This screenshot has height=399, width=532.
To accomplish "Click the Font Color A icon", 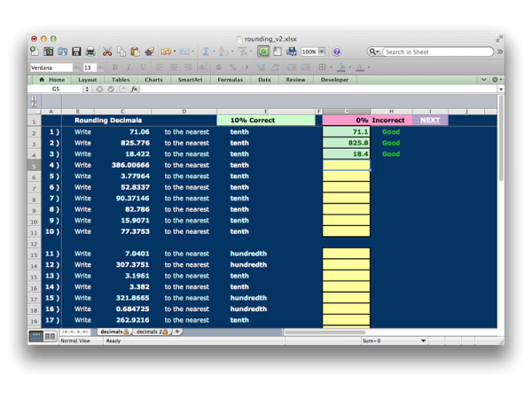I will tap(360, 67).
